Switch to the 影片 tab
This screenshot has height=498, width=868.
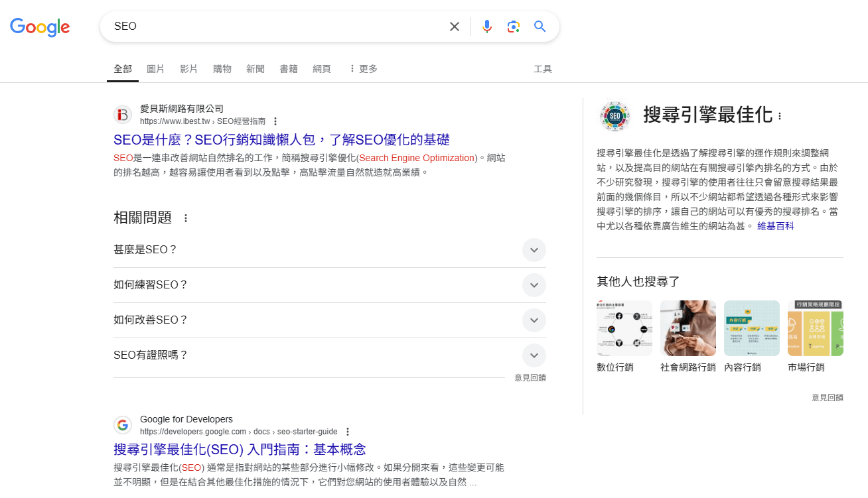(x=189, y=69)
